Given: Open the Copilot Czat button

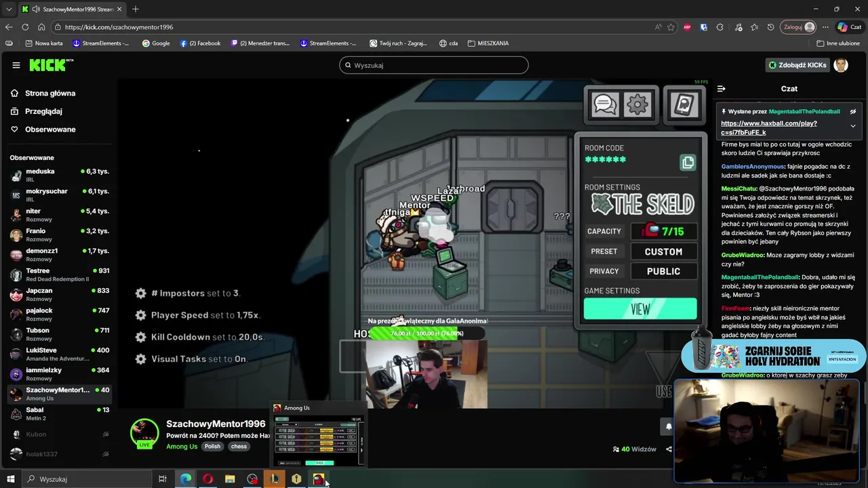Looking at the screenshot, I should click(849, 27).
